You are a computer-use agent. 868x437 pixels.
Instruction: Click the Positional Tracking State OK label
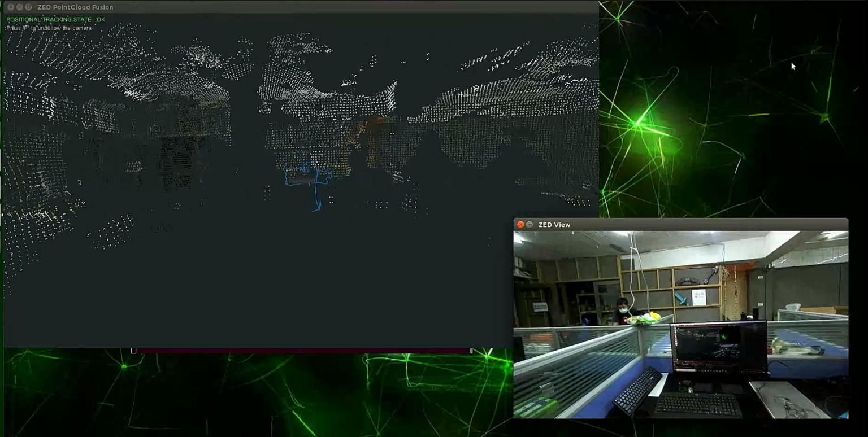pos(55,20)
